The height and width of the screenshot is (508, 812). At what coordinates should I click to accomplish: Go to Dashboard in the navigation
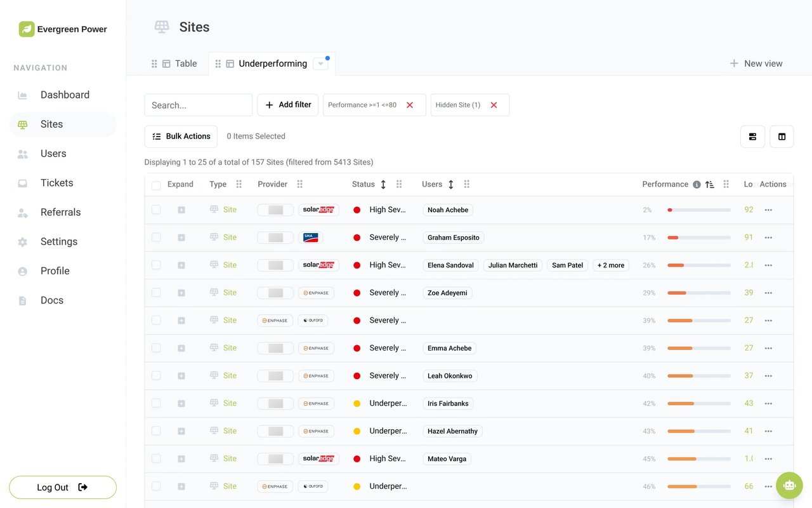[63, 95]
